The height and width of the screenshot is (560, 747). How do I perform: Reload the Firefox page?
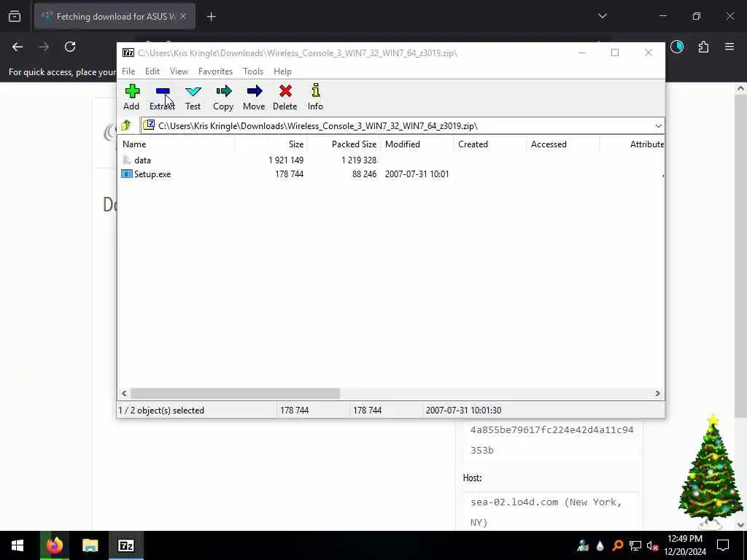point(70,47)
